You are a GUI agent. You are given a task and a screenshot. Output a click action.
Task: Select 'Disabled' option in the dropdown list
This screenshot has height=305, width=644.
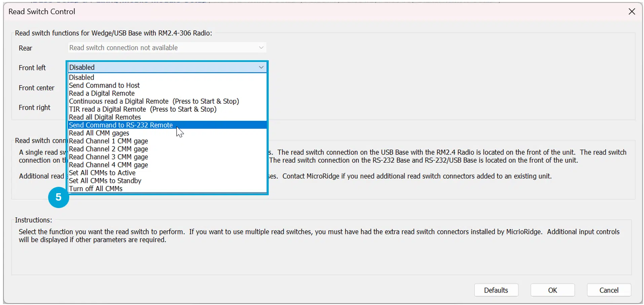[x=167, y=77]
